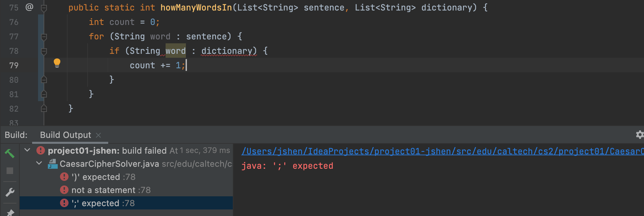This screenshot has height=216, width=644.
Task: Close the Build Output tab
Action: (x=98, y=135)
